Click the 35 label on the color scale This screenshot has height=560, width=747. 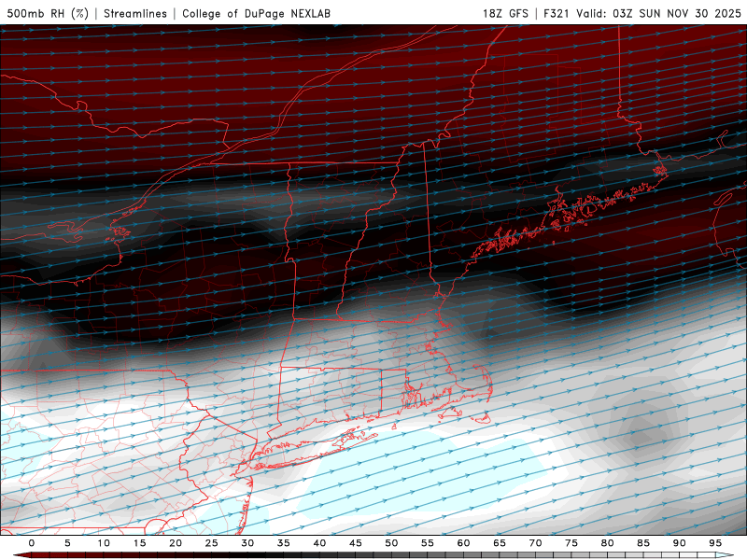pyautogui.click(x=284, y=543)
